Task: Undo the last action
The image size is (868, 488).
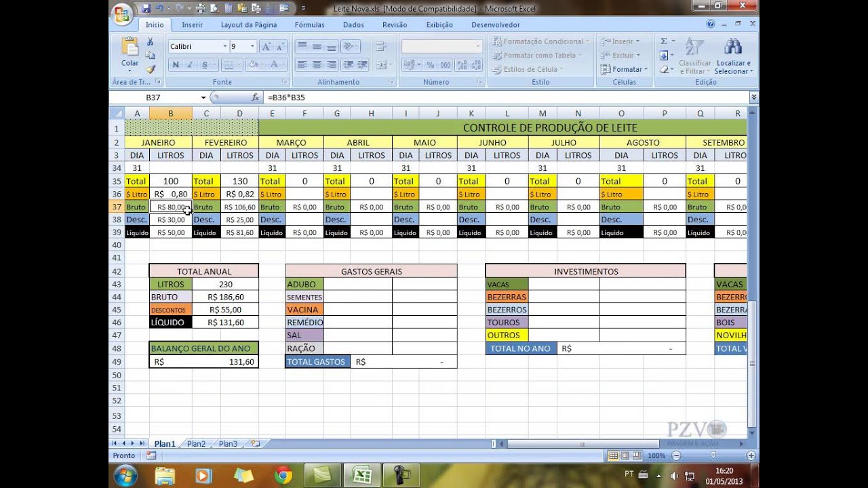Action: coord(159,9)
